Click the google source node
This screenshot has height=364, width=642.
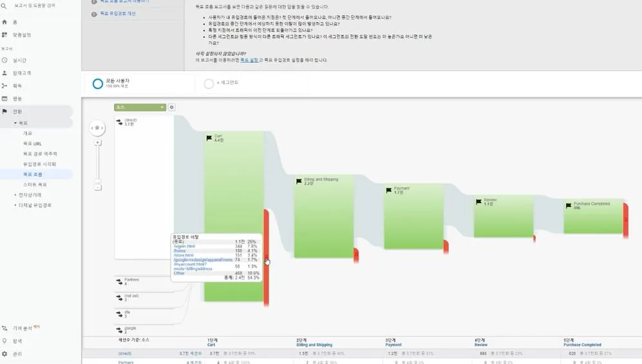144,330
